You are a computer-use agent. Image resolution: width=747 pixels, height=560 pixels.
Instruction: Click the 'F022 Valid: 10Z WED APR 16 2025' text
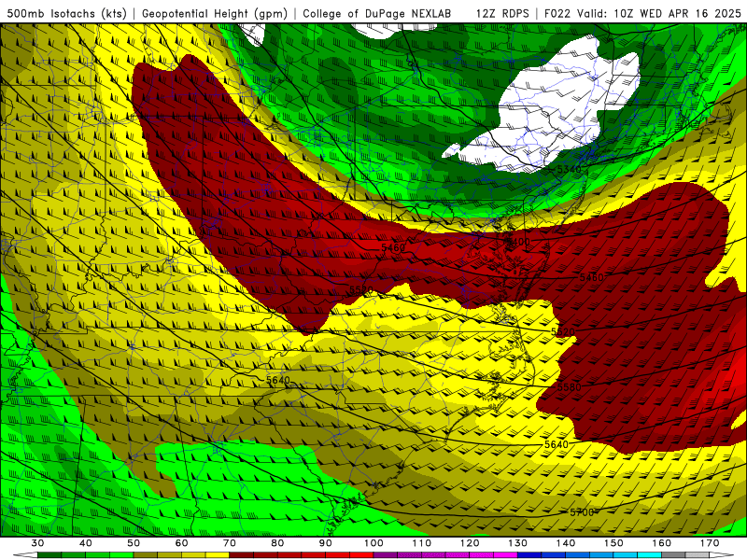(642, 13)
